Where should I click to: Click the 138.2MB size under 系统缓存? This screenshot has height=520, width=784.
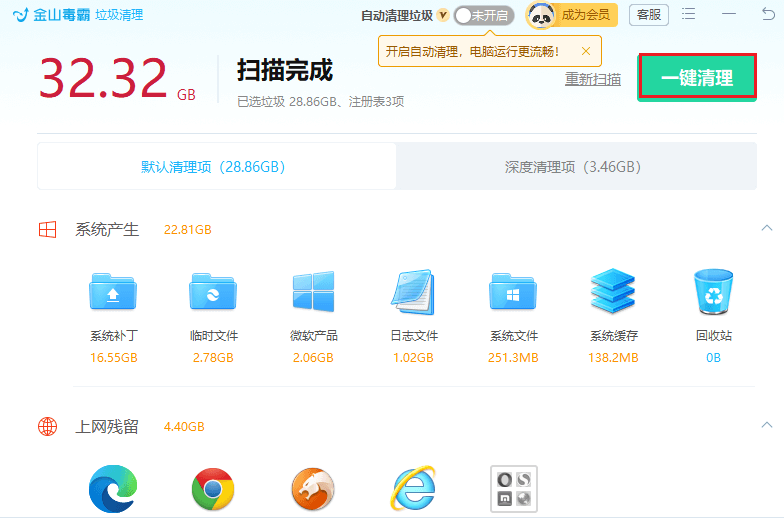[613, 358]
